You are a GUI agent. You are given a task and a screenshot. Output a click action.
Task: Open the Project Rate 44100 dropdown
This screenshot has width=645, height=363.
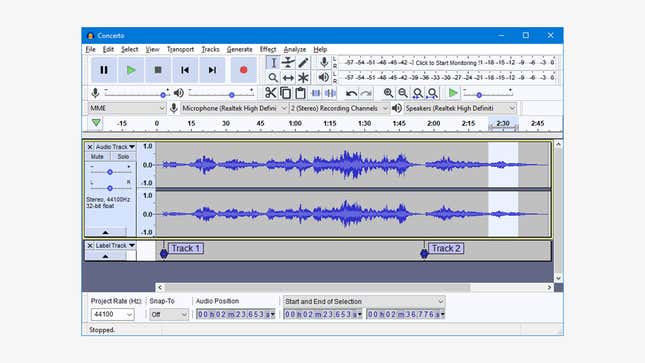(112, 314)
